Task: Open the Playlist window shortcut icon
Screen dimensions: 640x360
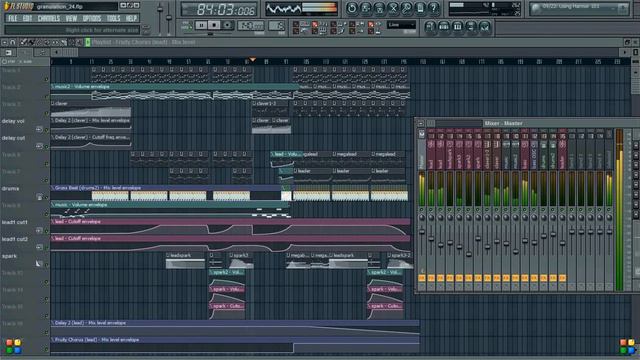Action: pos(430,27)
